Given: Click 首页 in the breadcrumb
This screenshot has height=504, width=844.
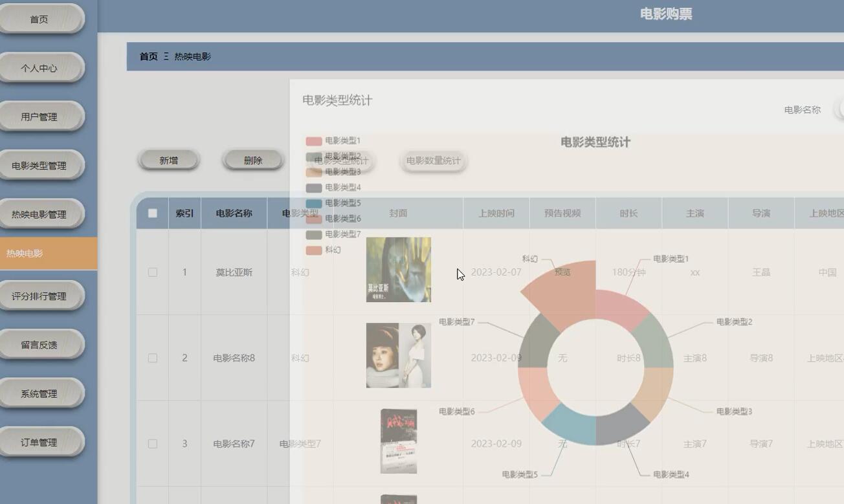Looking at the screenshot, I should [x=149, y=56].
